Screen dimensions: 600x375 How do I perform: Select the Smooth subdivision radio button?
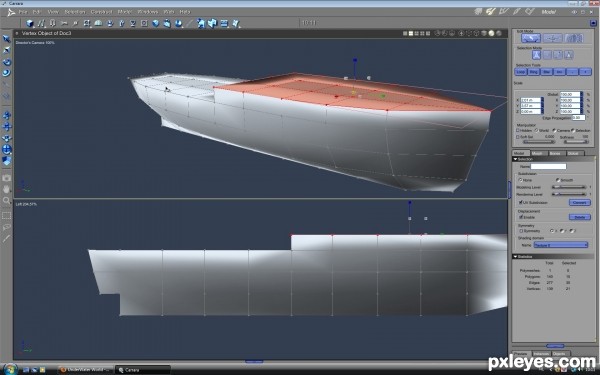(x=558, y=180)
